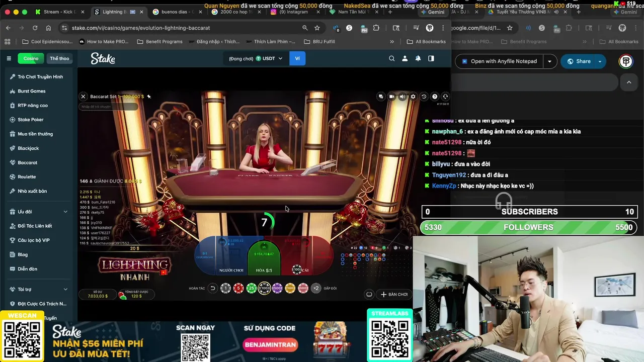Open the Stake search icon

click(x=391, y=58)
